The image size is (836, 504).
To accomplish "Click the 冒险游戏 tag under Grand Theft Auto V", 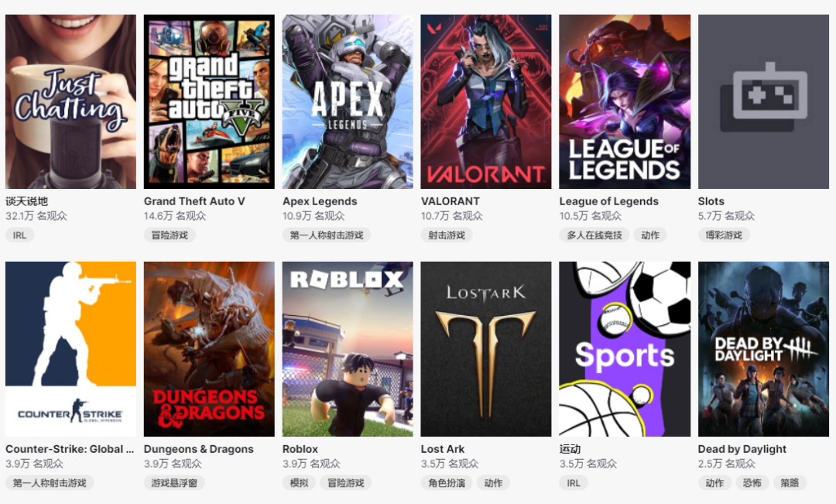I will (x=170, y=235).
